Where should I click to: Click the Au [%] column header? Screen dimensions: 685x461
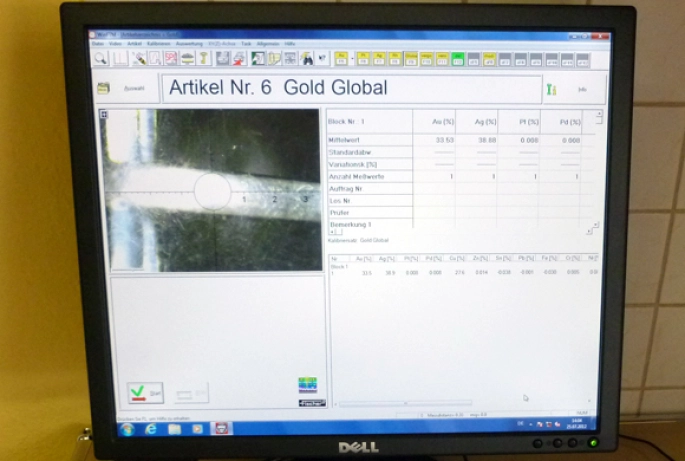click(434, 121)
